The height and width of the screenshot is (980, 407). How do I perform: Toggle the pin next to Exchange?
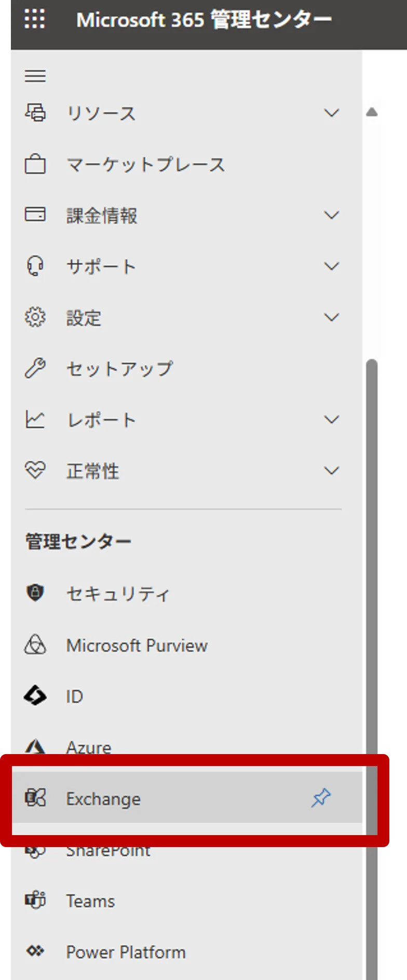pos(321,798)
